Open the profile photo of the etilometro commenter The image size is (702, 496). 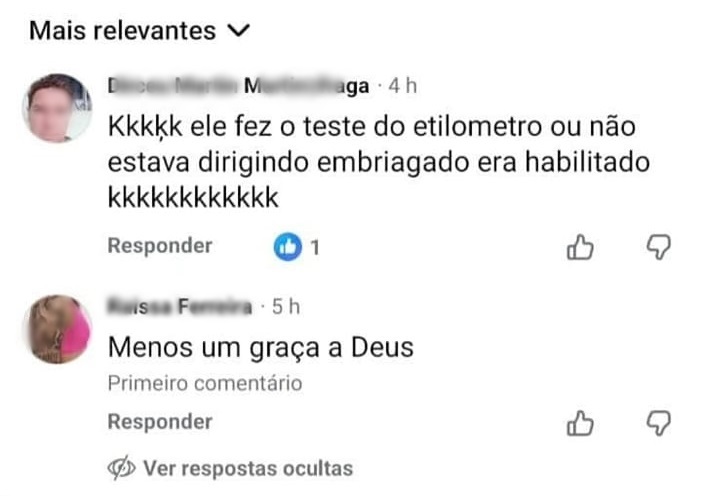56,108
